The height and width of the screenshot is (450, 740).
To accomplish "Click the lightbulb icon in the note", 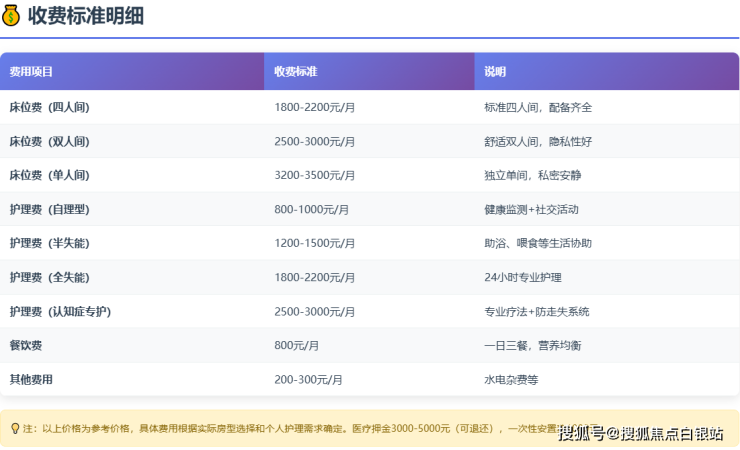I will (15, 428).
